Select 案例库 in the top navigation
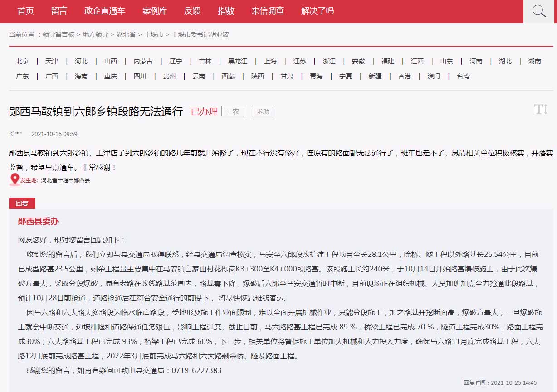The width and height of the screenshot is (557, 392). click(x=155, y=11)
